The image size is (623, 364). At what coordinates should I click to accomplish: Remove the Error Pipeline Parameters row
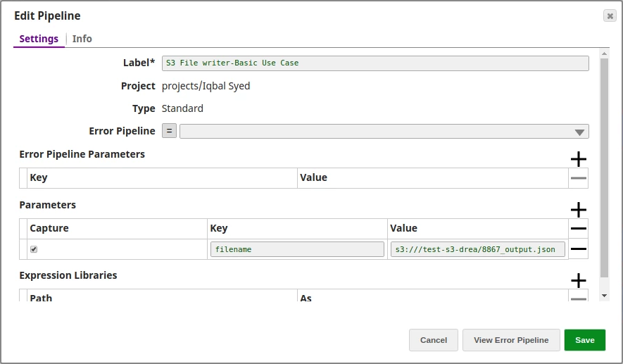tap(578, 178)
